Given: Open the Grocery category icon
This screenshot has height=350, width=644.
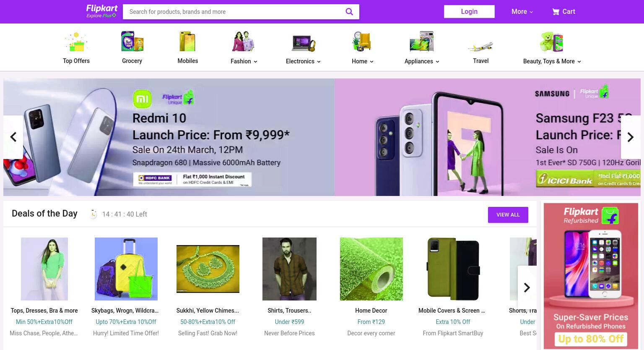Looking at the screenshot, I should (132, 42).
